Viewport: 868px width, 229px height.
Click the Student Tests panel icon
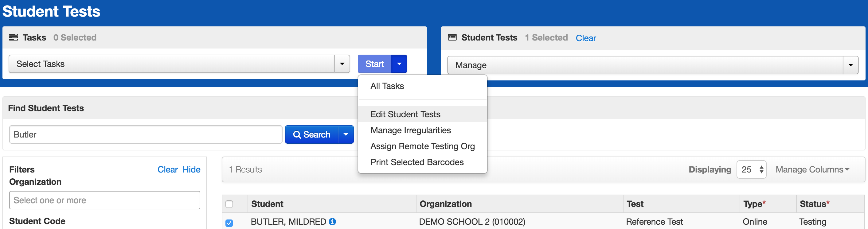pos(452,37)
